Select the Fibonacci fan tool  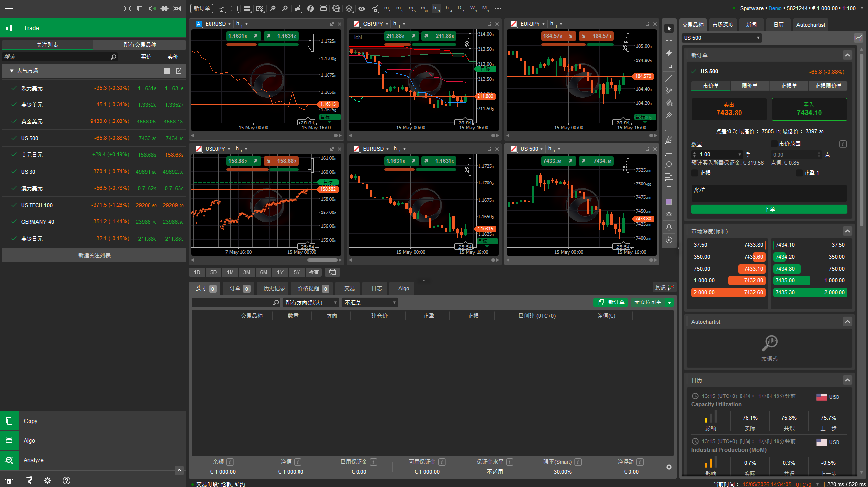pos(669,140)
